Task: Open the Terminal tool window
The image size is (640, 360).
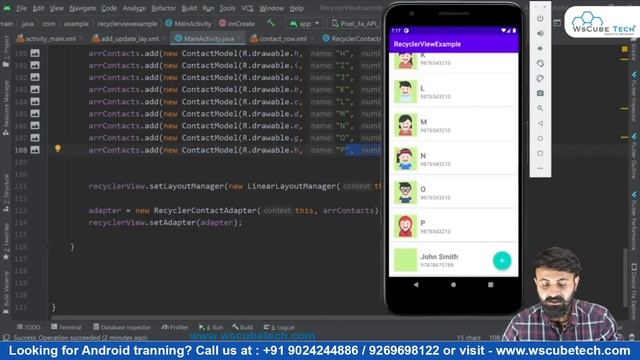Action: click(66, 327)
